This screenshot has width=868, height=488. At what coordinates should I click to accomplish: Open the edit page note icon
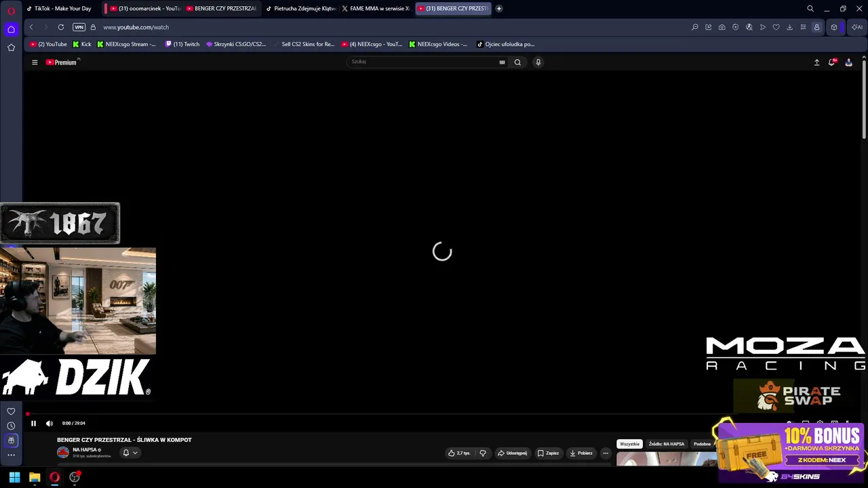[709, 27]
